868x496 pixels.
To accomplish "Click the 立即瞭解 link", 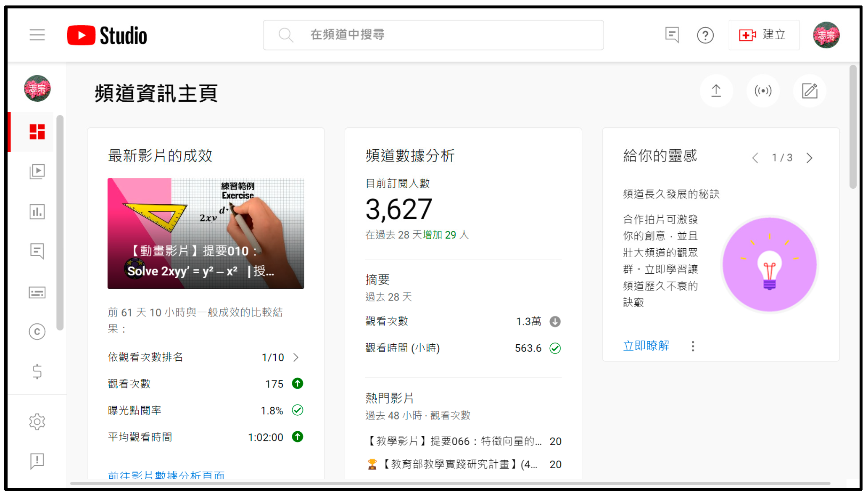I will pos(646,346).
